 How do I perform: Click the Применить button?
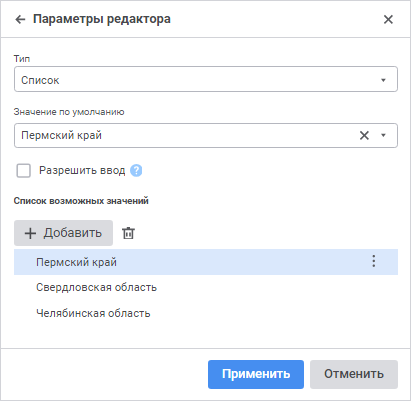256,374
